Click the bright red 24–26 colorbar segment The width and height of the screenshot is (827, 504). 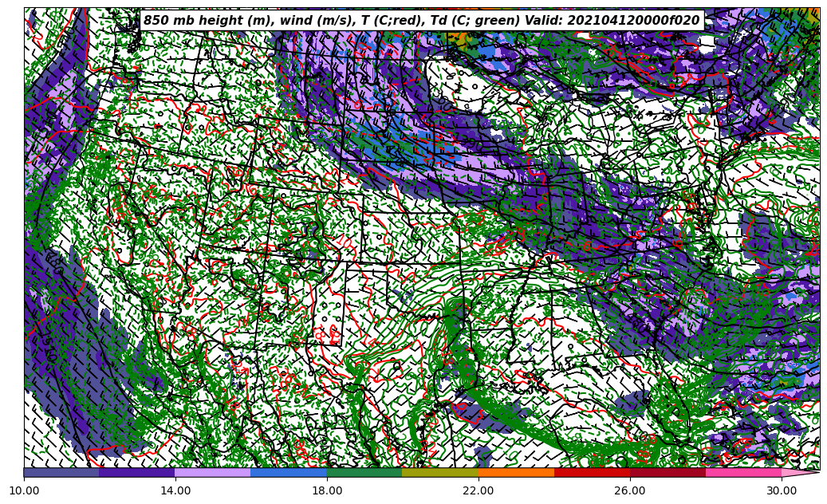[592, 472]
